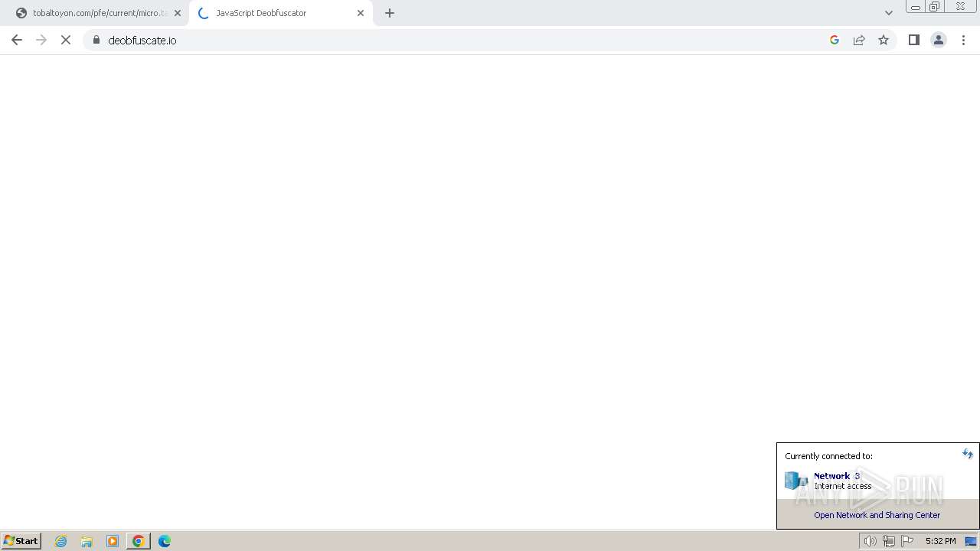Click the network tray icon

pos(889,541)
